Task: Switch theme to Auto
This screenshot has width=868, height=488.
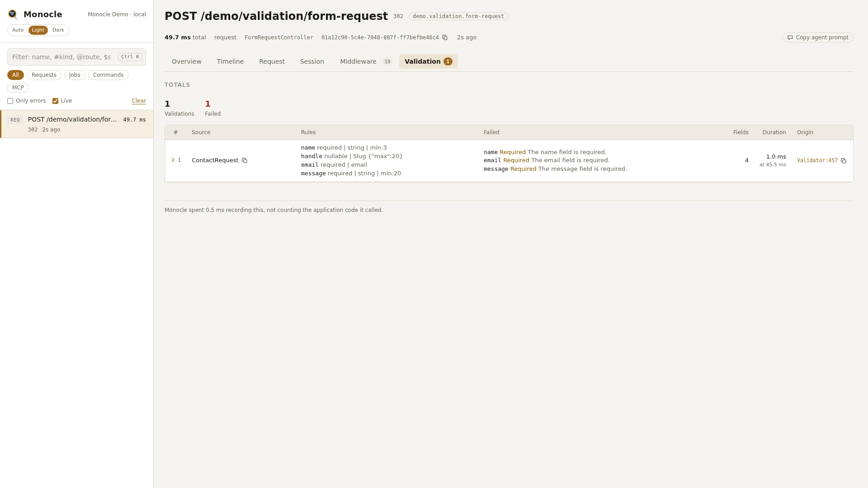Action: pos(18,30)
